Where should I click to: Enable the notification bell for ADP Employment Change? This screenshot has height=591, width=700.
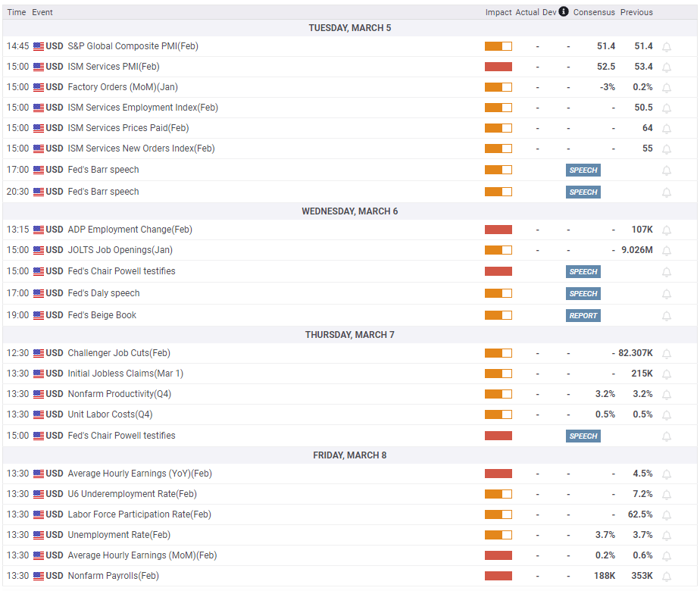pos(667,230)
